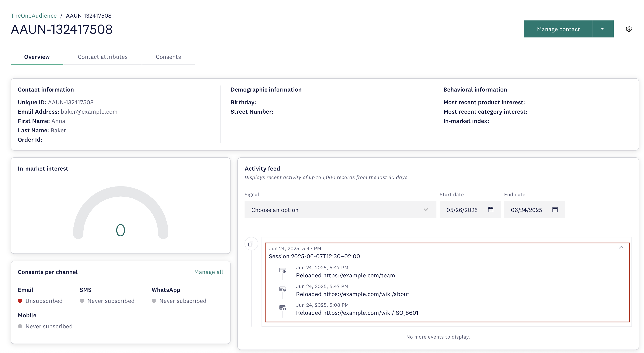Click Reloaded https://example.com/wiki/ISO_8601 entry
644x353 pixels.
pyautogui.click(x=357, y=313)
